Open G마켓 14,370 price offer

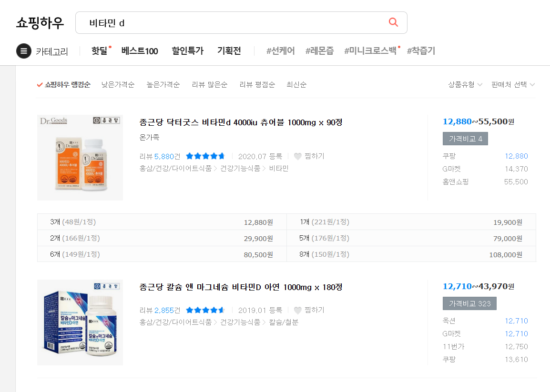(485, 169)
